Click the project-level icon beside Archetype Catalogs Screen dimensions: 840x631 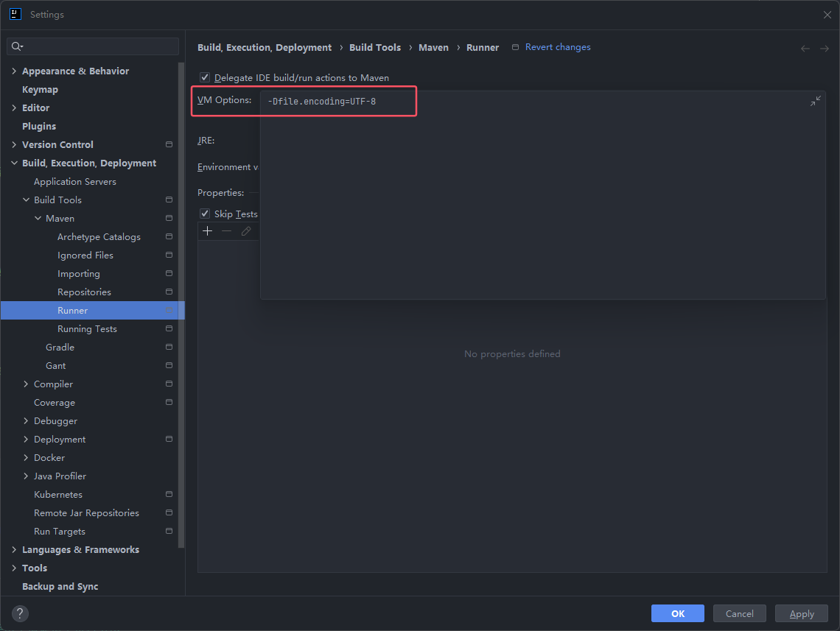pyautogui.click(x=169, y=236)
